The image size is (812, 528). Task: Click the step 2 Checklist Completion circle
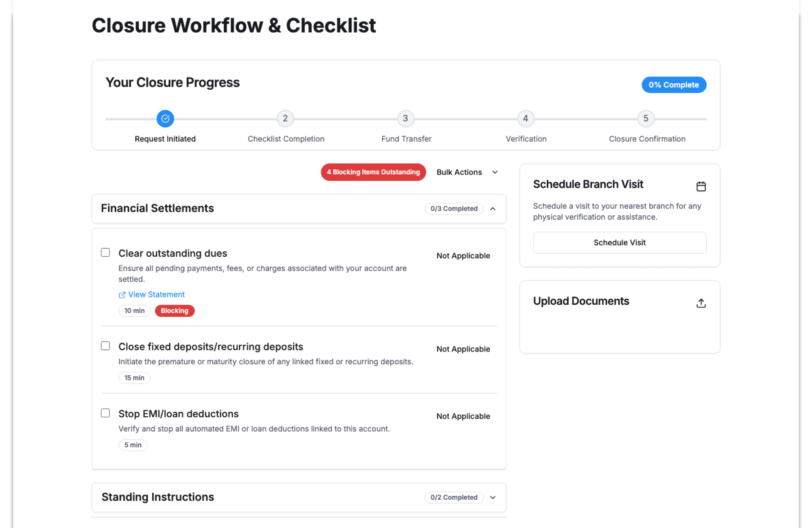pyautogui.click(x=285, y=119)
